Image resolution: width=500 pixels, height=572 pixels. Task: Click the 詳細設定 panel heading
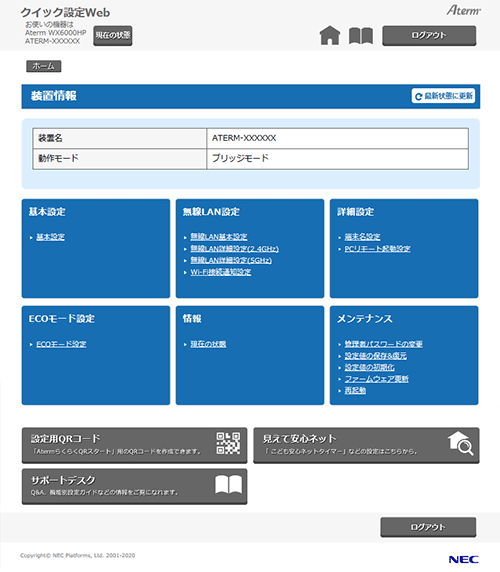356,212
